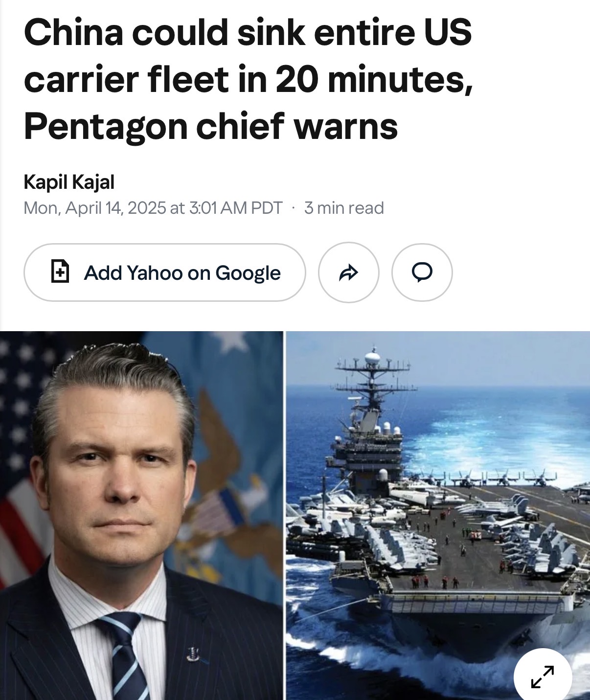Click the 'Pentagon chief warns' headline line
Viewport: 590px width, 700px height.
pos(211,126)
